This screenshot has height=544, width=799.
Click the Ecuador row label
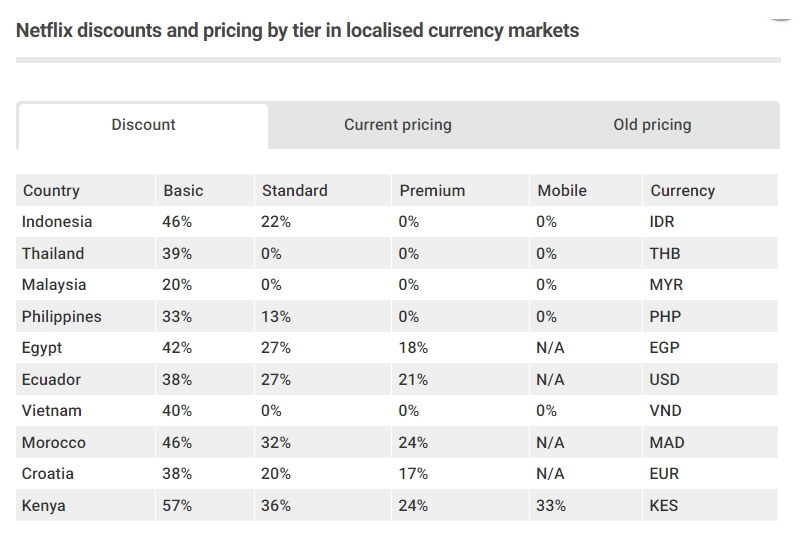point(51,380)
